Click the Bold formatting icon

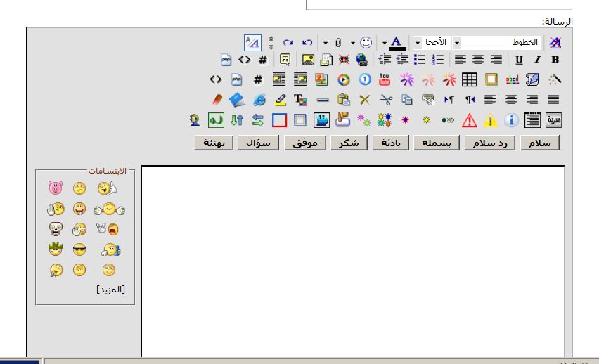[x=555, y=60]
